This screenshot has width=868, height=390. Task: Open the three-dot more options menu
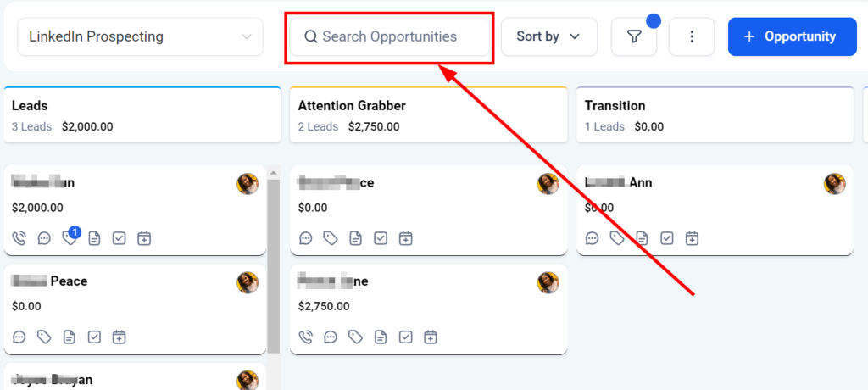692,36
